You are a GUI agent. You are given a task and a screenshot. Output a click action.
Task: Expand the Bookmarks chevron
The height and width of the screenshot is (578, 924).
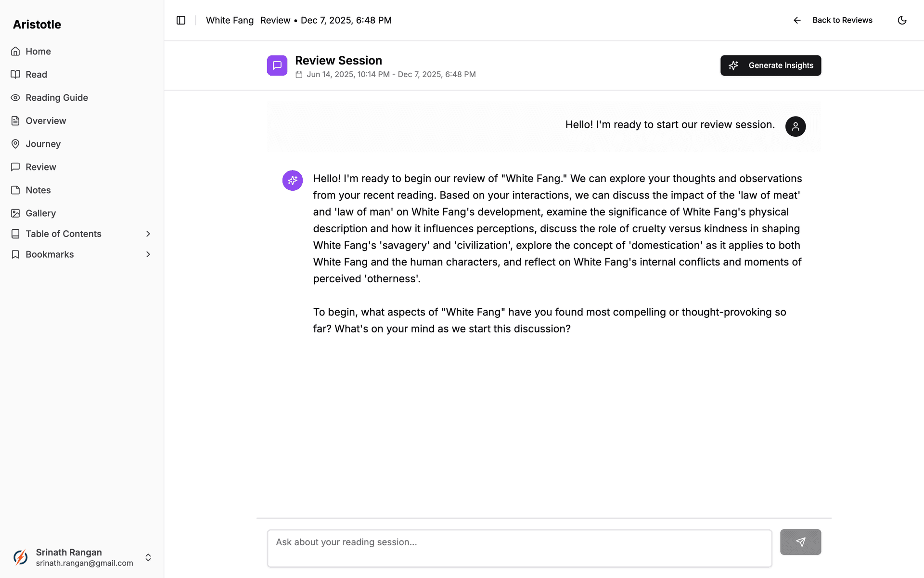148,254
